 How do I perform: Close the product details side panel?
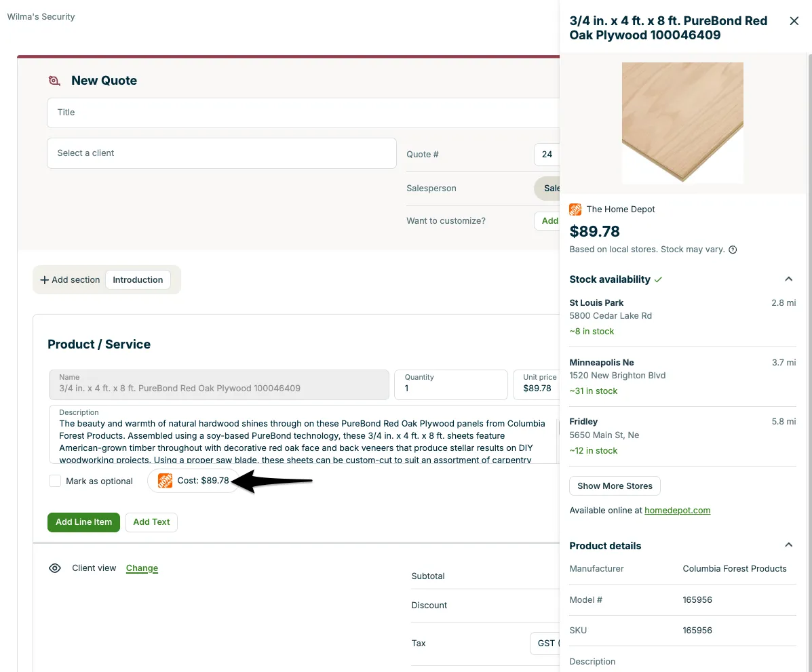(794, 21)
